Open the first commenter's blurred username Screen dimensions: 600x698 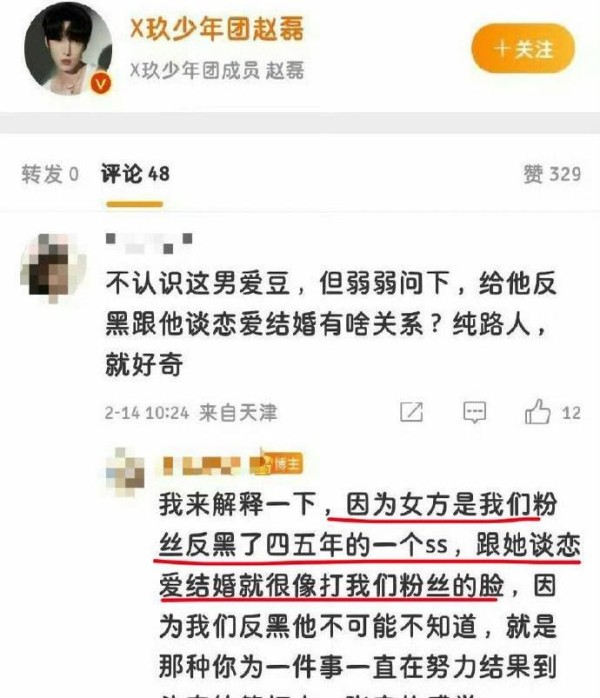point(149,243)
